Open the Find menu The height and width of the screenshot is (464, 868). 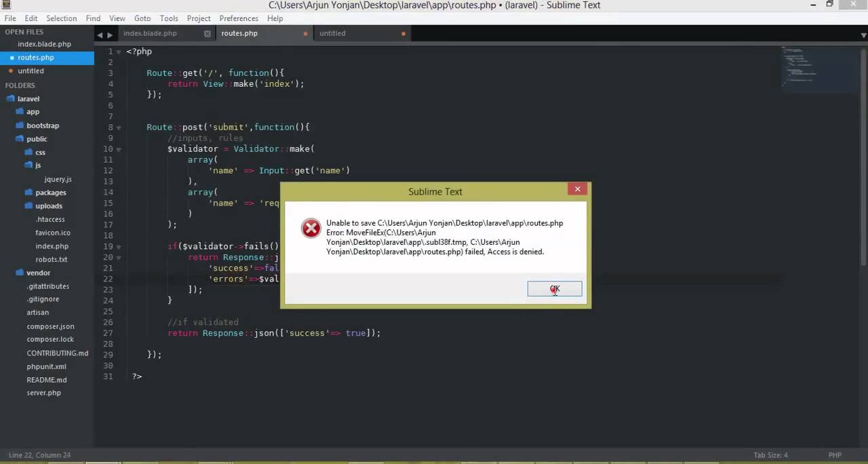[x=94, y=18]
